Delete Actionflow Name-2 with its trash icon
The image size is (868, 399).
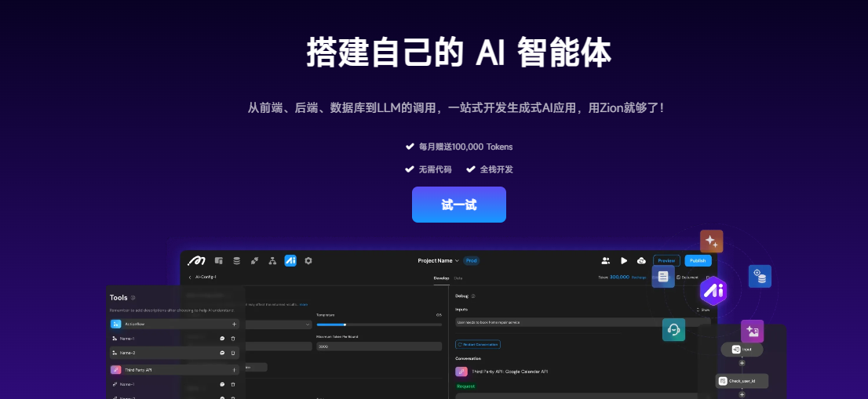click(233, 353)
